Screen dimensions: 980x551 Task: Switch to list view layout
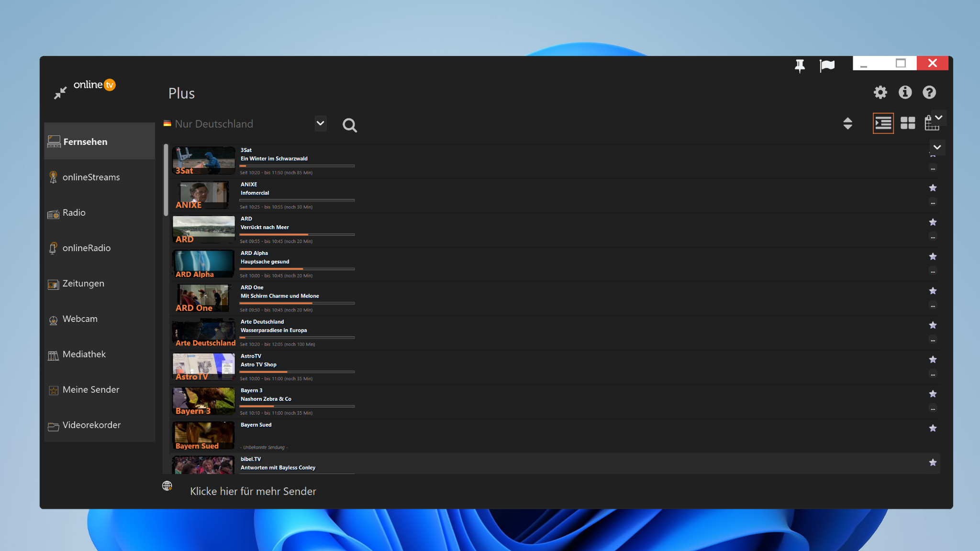[x=883, y=123]
